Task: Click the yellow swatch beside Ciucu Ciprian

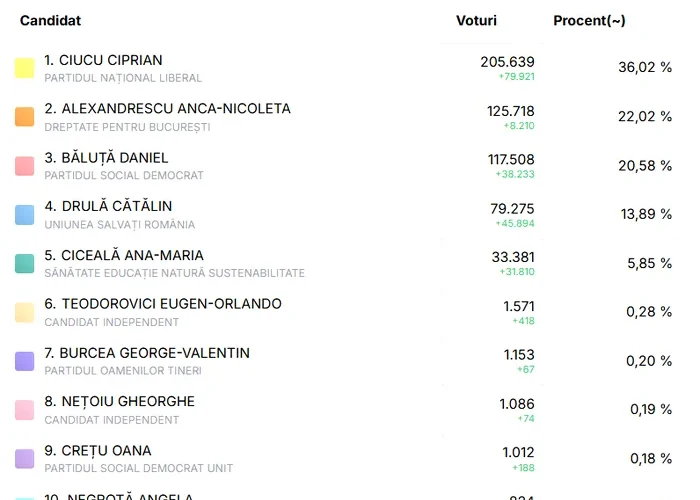Action: coord(25,68)
